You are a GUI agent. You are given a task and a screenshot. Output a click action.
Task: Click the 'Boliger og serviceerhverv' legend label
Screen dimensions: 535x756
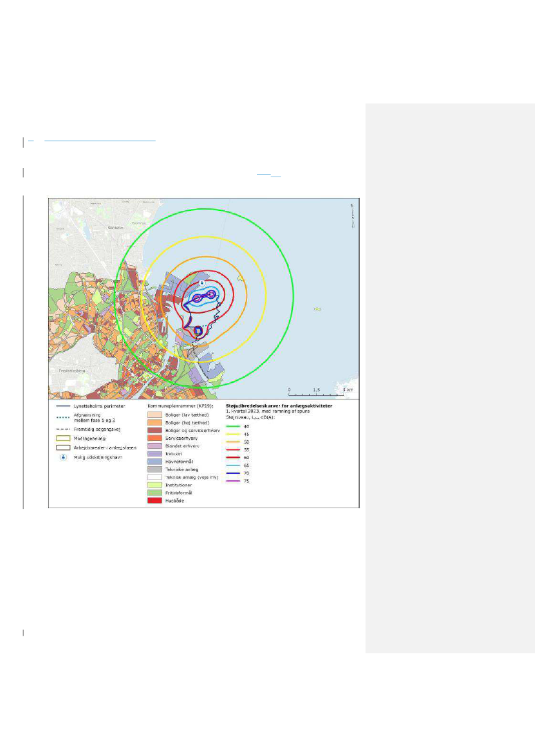pyautogui.click(x=193, y=431)
